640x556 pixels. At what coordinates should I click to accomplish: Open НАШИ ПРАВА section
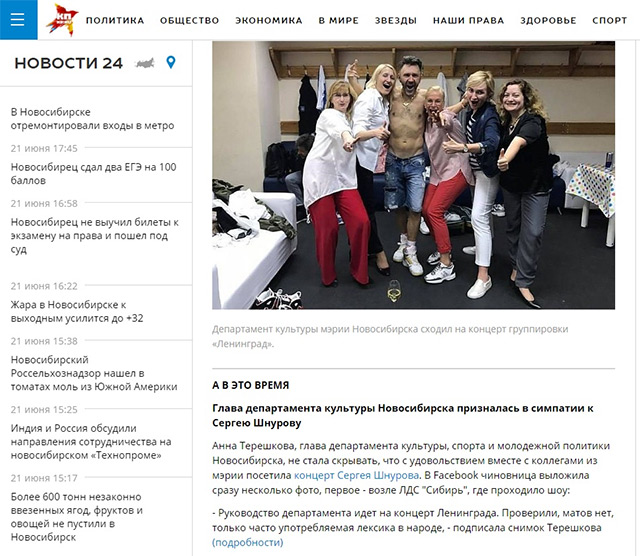click(x=469, y=20)
